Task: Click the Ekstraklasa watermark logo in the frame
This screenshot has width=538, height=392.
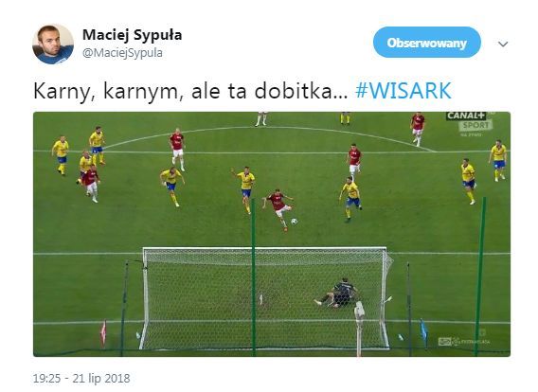Action: coord(464,341)
